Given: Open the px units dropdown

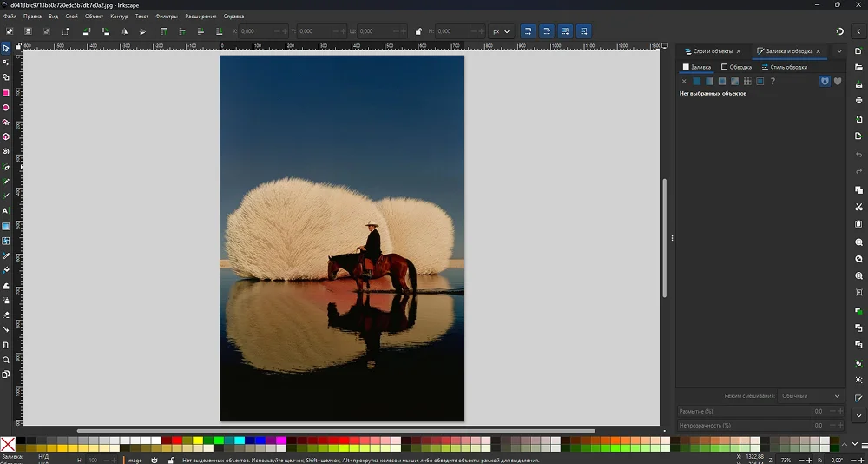Looking at the screenshot, I should [x=501, y=31].
